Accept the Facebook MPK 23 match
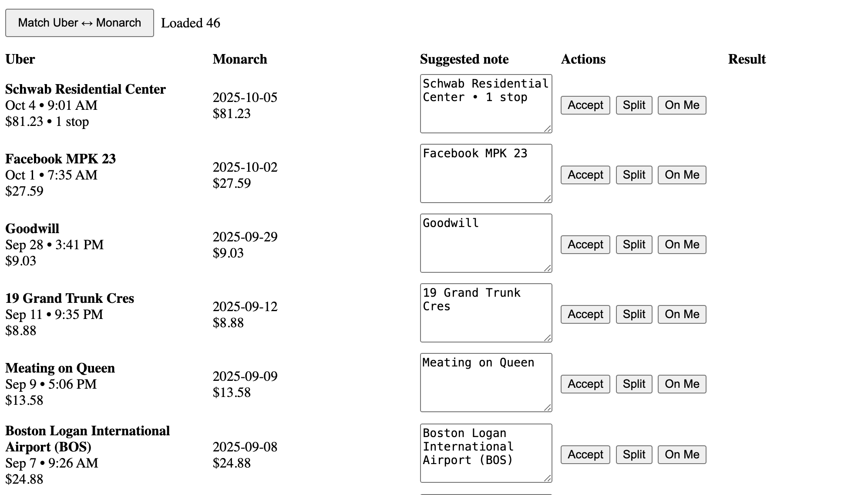868x495 pixels. [x=585, y=175]
